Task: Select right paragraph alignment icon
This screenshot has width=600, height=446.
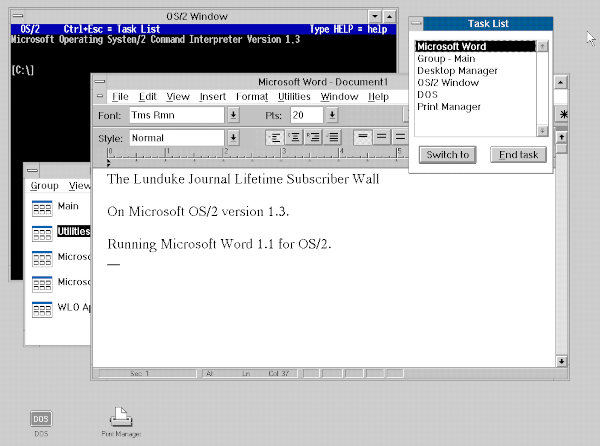Action: 313,137
